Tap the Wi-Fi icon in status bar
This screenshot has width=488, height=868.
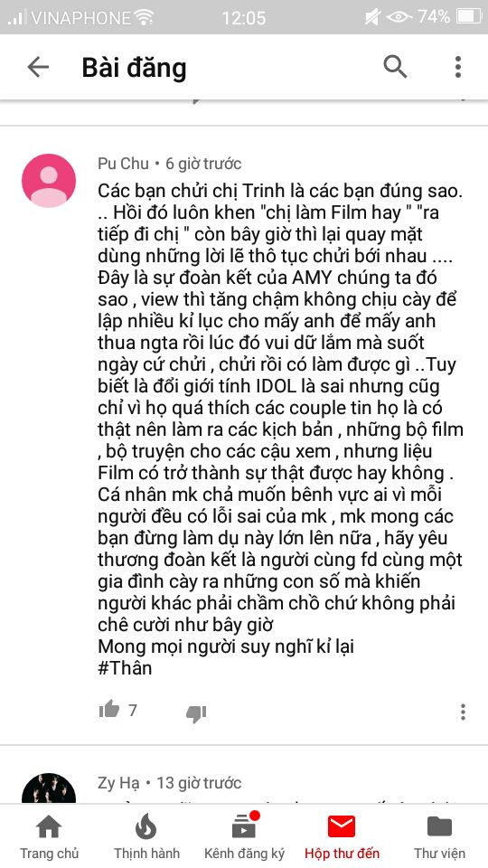pyautogui.click(x=145, y=18)
